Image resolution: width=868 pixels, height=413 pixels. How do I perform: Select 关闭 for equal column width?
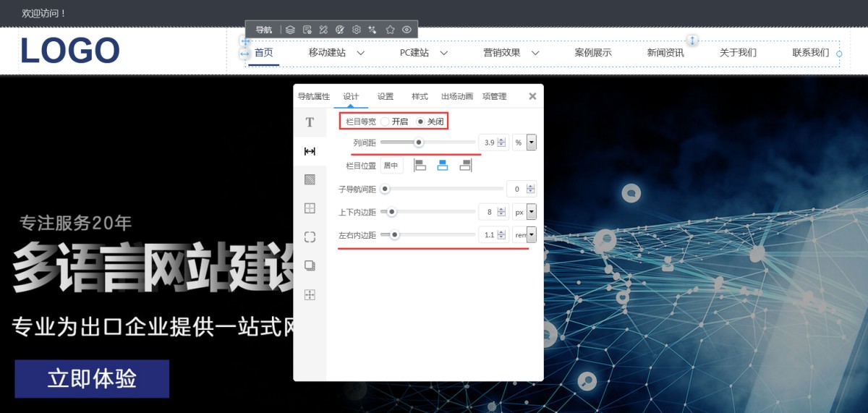tap(421, 122)
